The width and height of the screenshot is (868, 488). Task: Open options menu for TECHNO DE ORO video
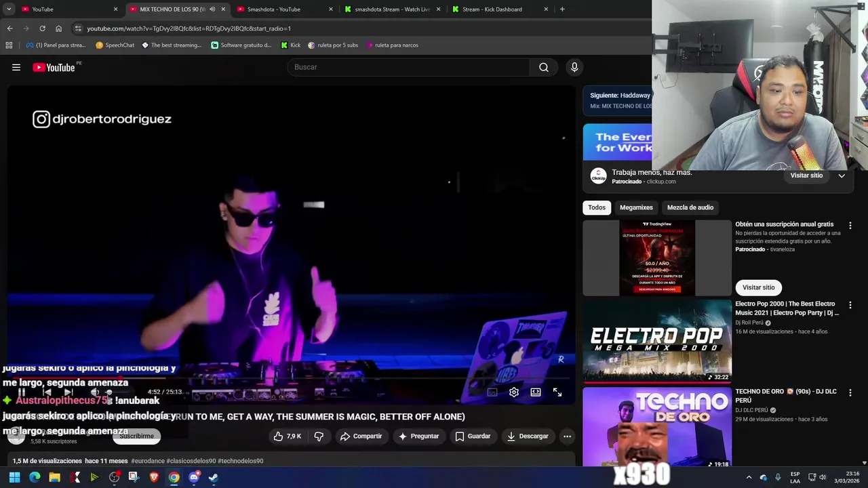point(850,393)
